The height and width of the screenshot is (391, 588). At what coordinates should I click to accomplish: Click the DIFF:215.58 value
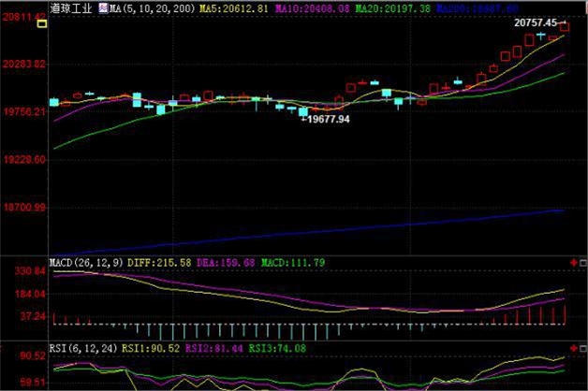[x=159, y=263]
